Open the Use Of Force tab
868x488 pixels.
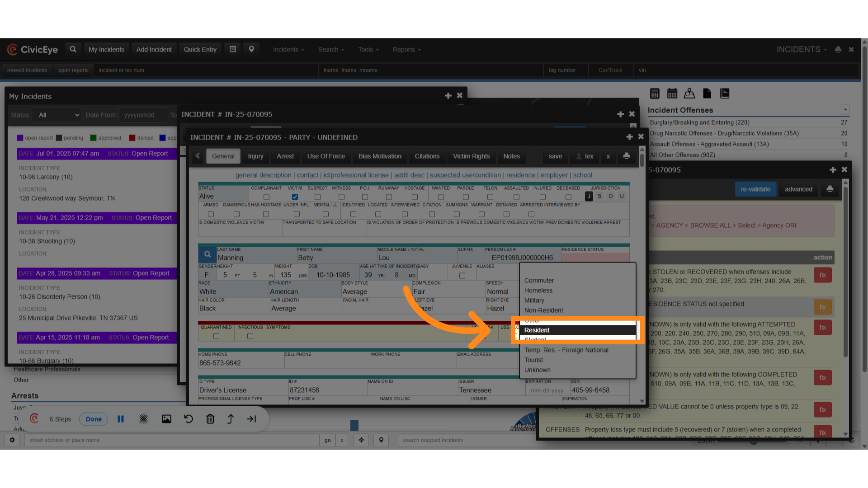pos(326,156)
